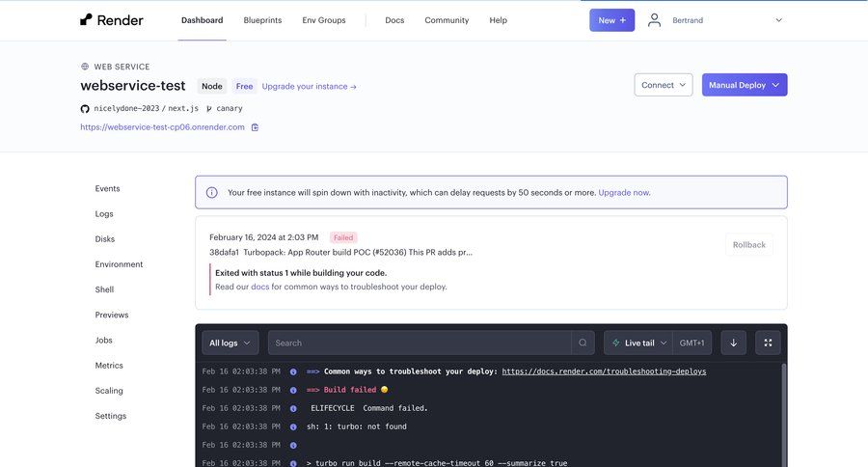Screen dimensions: 868x467
Task: Open Environment in the sidebar
Action: coord(119,264)
